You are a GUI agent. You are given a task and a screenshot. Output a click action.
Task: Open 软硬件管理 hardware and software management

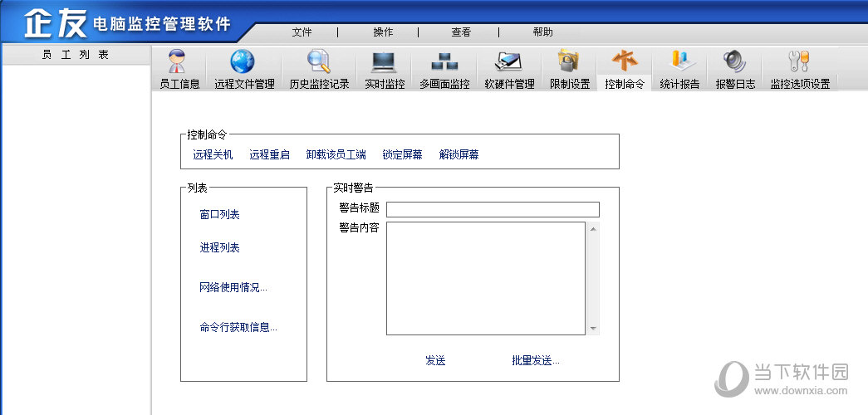[x=509, y=70]
